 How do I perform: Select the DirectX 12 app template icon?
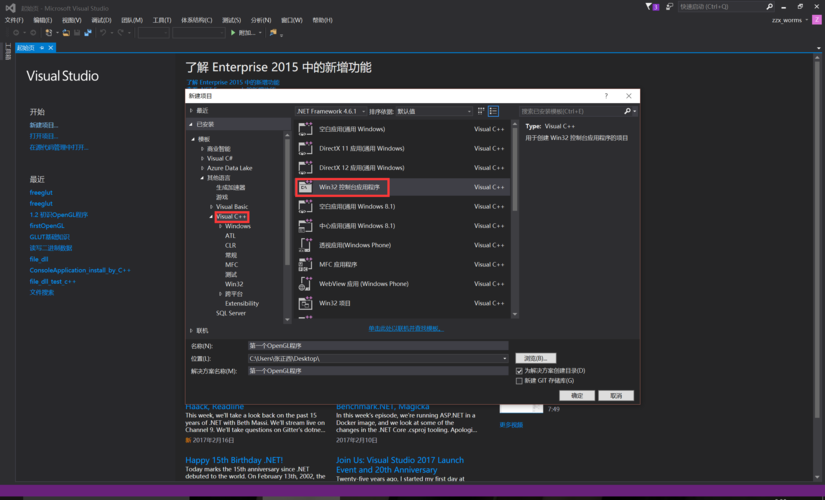pyautogui.click(x=305, y=168)
